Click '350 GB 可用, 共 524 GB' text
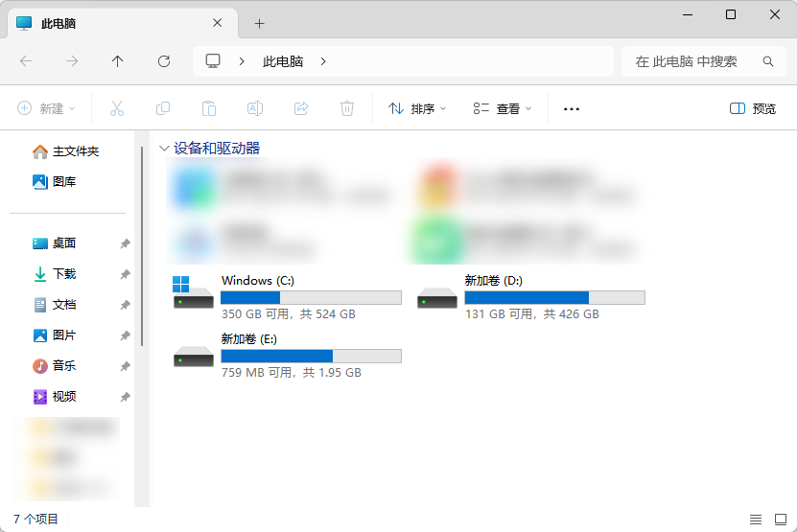The image size is (797, 532). 288,314
